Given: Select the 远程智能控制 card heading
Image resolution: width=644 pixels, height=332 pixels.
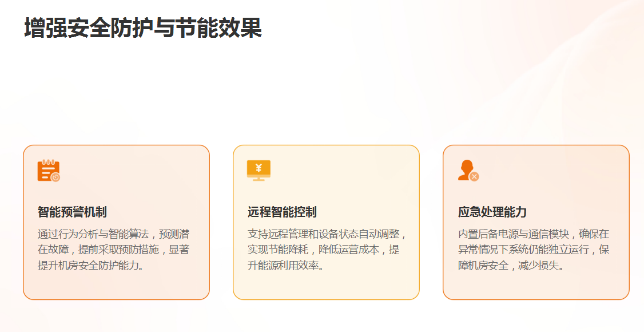Looking at the screenshot, I should coord(282,212).
